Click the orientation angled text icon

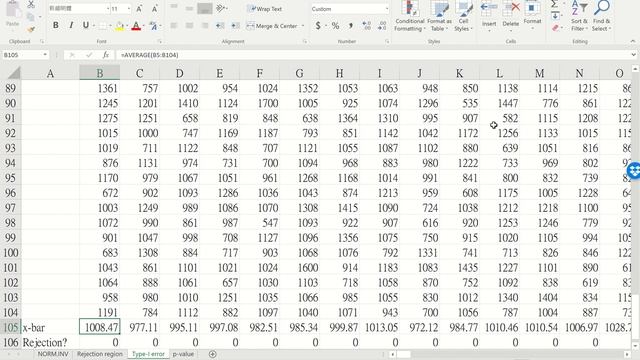(221, 8)
